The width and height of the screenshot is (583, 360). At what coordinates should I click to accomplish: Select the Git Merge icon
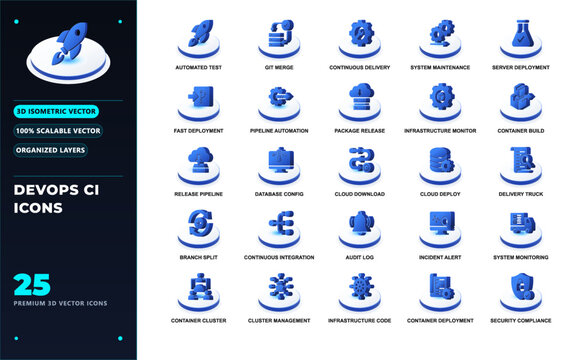point(279,38)
